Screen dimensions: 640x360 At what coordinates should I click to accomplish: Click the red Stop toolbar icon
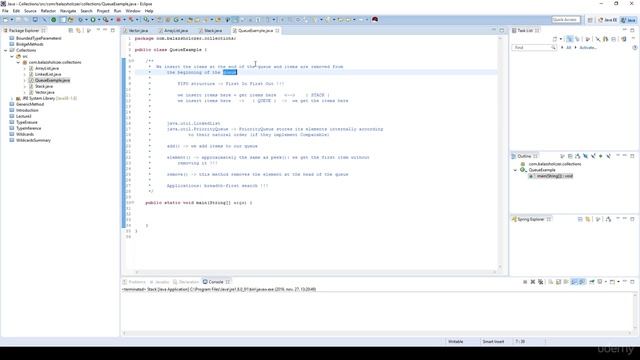(118, 20)
